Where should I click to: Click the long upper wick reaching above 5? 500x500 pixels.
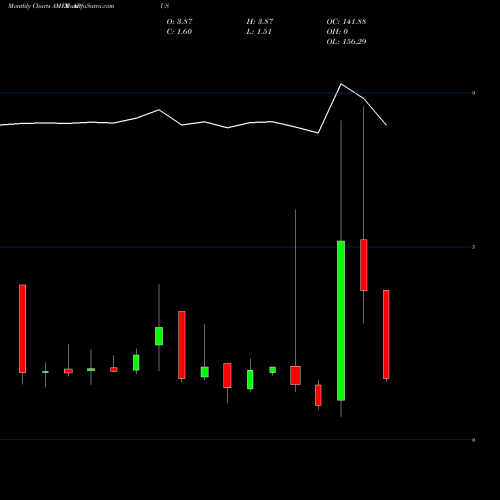[x=295, y=288]
